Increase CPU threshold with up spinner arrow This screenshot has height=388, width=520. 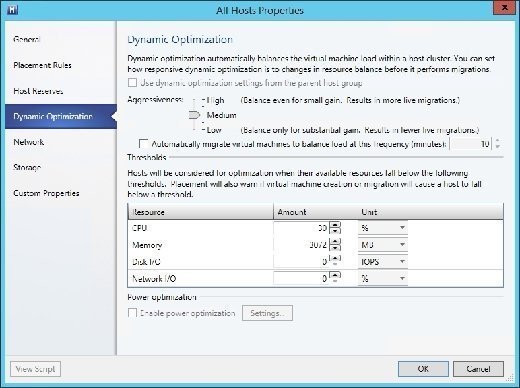335,224
